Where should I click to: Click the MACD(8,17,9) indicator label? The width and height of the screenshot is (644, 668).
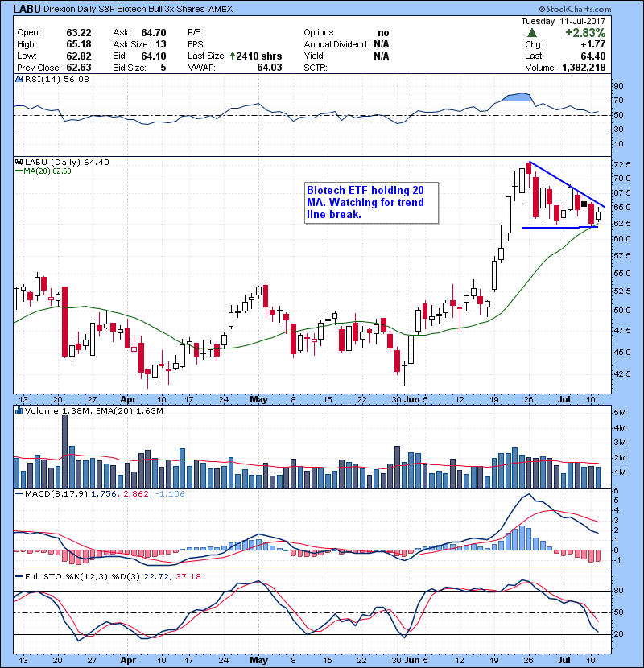(x=56, y=494)
